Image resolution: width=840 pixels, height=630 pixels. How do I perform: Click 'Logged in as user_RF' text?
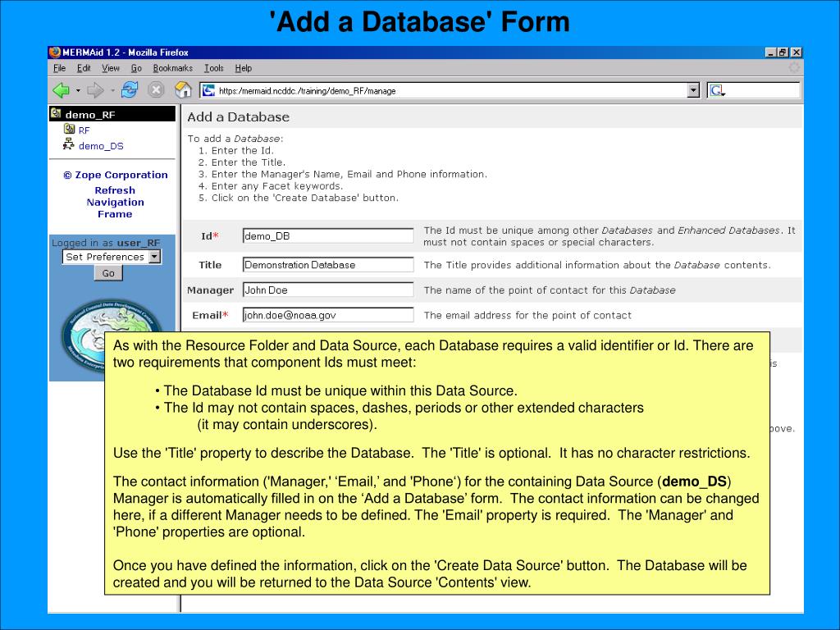[x=106, y=243]
